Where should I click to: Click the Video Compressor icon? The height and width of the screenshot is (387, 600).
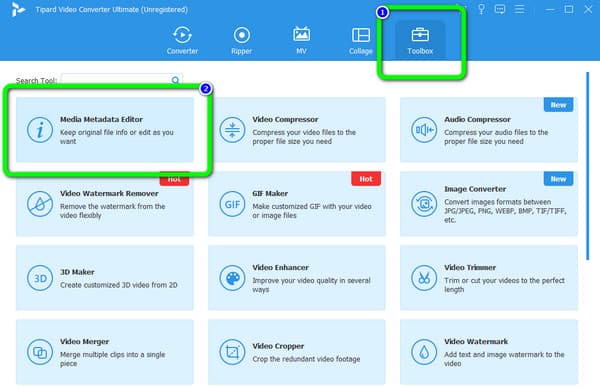click(x=232, y=130)
